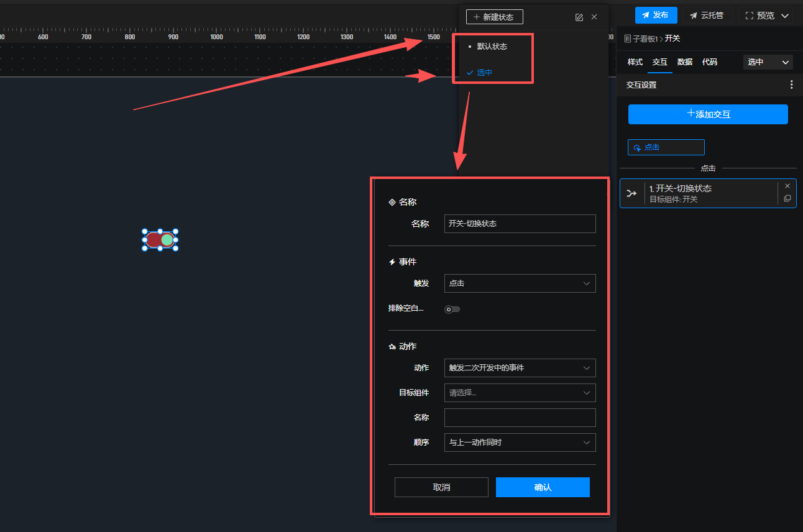Click 云托管 cloud hosting button
Image resolution: width=803 pixels, height=532 pixels.
[707, 16]
